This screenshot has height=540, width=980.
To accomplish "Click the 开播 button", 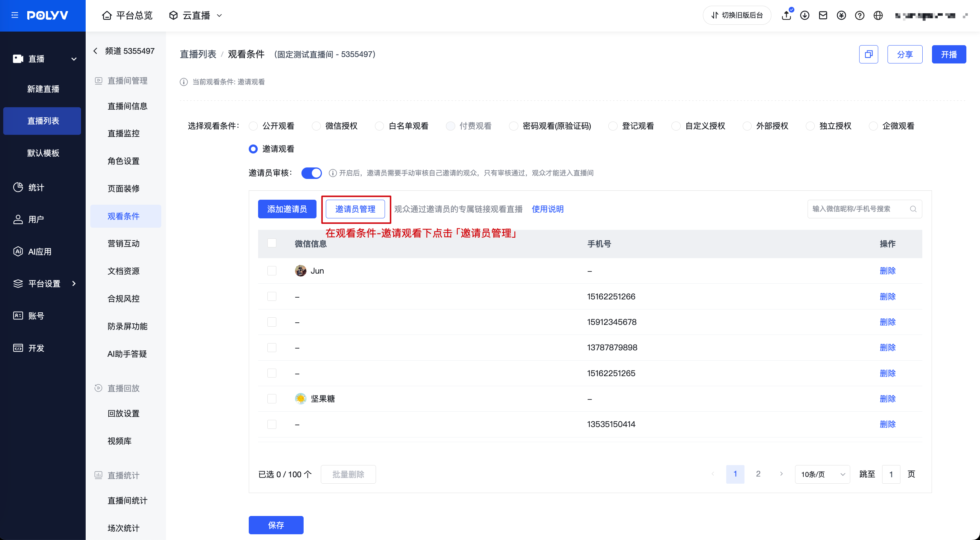I will click(x=949, y=55).
